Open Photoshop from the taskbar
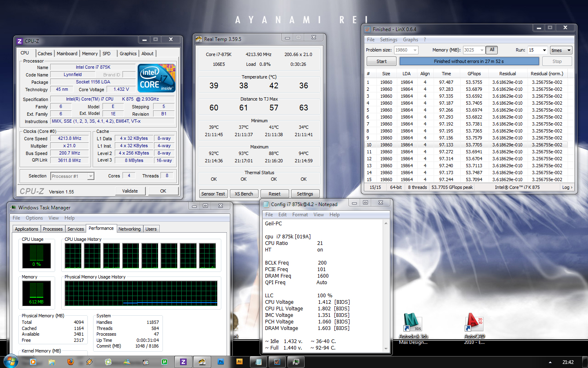The image size is (588, 368). click(x=221, y=362)
